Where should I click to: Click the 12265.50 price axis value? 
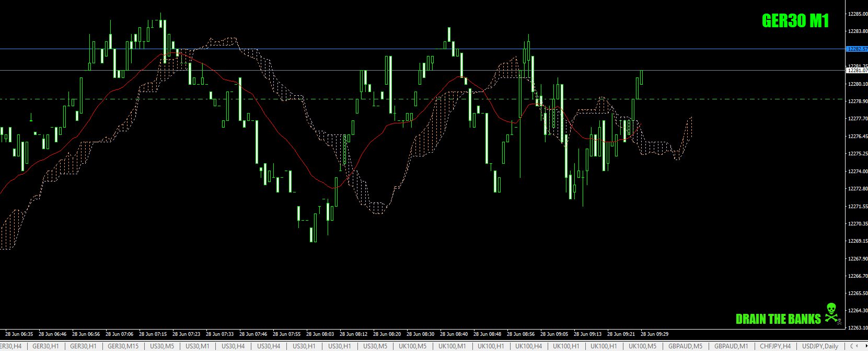click(x=858, y=293)
